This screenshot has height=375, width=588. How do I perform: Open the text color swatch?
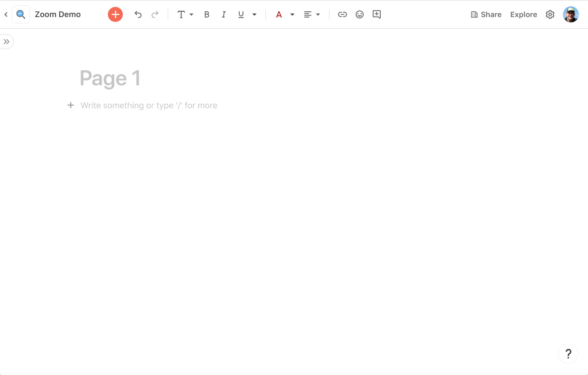click(x=279, y=14)
